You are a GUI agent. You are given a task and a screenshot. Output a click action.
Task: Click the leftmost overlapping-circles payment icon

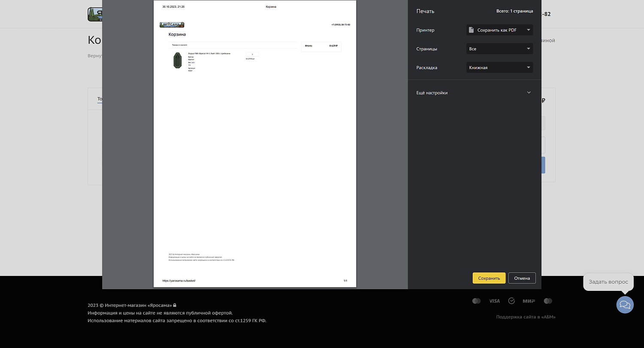point(476,301)
